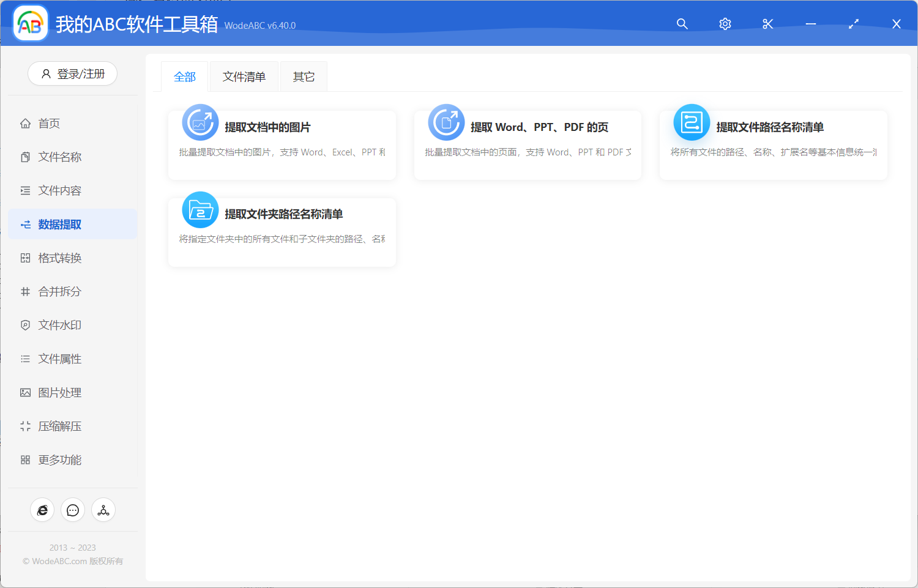This screenshot has height=588, width=918.
Task: Click the browser globe icon at bottom left
Action: tap(42, 510)
